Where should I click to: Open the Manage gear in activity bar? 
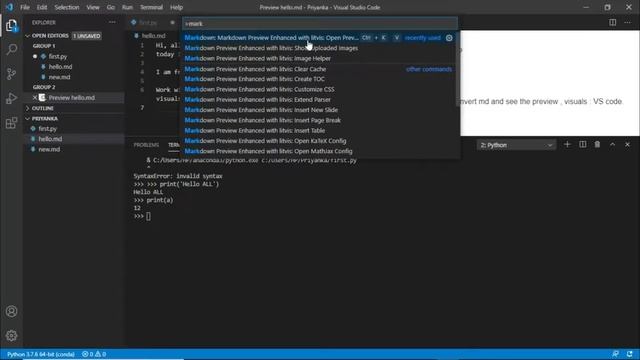tap(11, 336)
